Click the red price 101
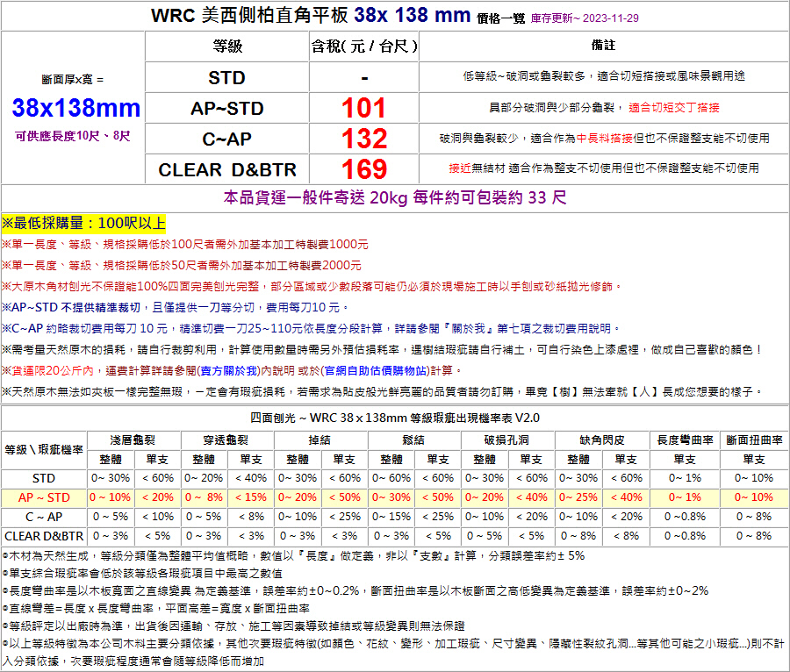 pos(363,108)
